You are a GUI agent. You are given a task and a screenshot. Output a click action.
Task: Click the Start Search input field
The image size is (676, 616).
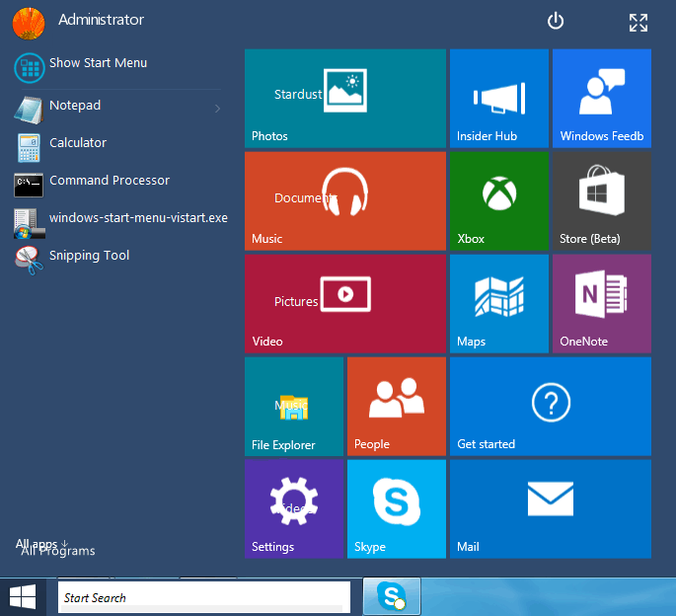click(x=204, y=597)
